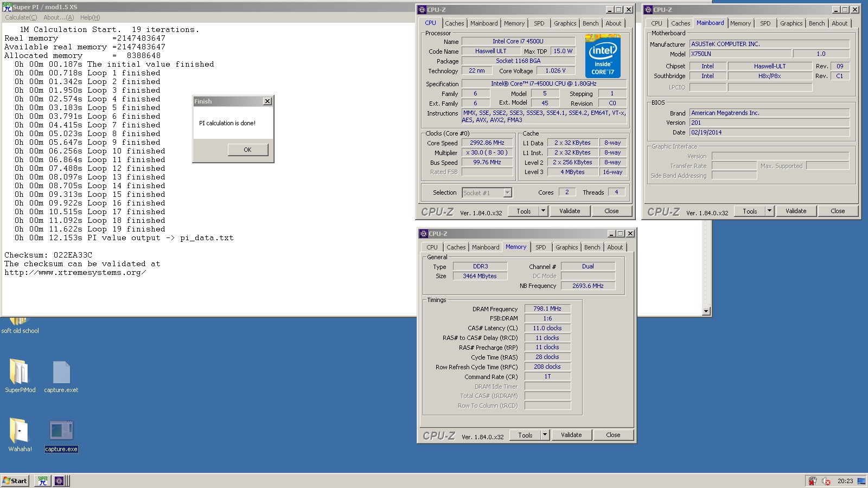Image resolution: width=868 pixels, height=488 pixels.
Task: Open the About menu in Super PI
Action: [59, 17]
